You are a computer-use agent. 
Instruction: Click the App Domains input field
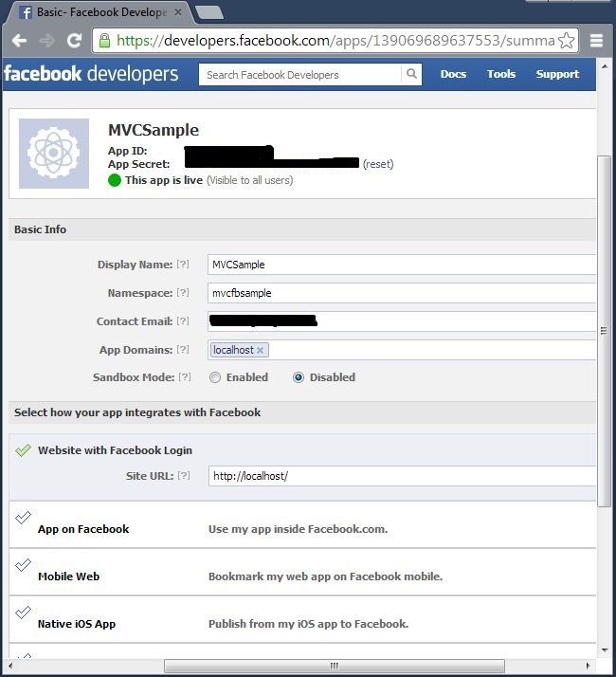coord(402,350)
